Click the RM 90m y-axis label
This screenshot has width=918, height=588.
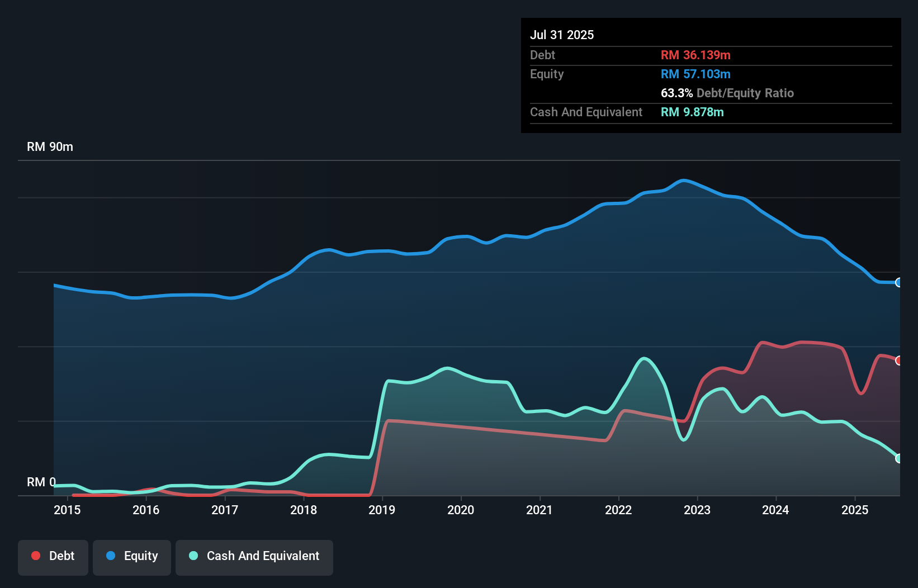click(x=50, y=147)
